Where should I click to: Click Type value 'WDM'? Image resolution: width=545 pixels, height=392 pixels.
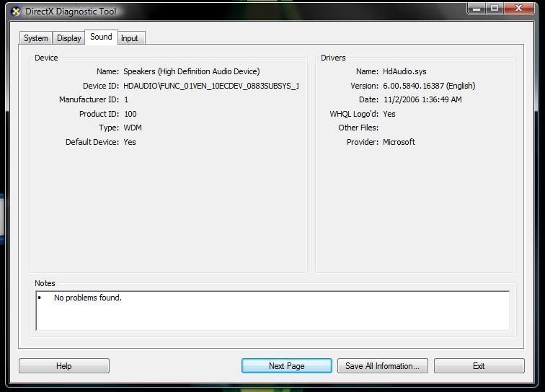click(133, 128)
